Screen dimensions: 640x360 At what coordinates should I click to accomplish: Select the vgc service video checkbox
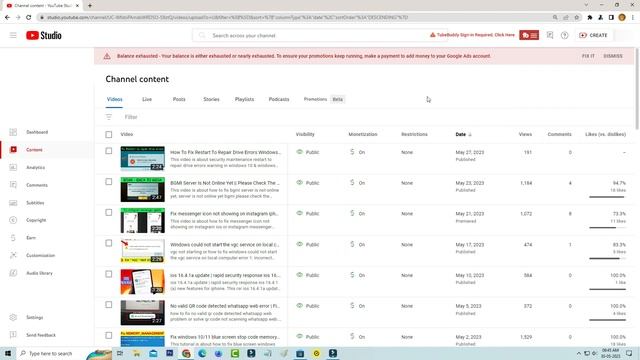pos(109,243)
